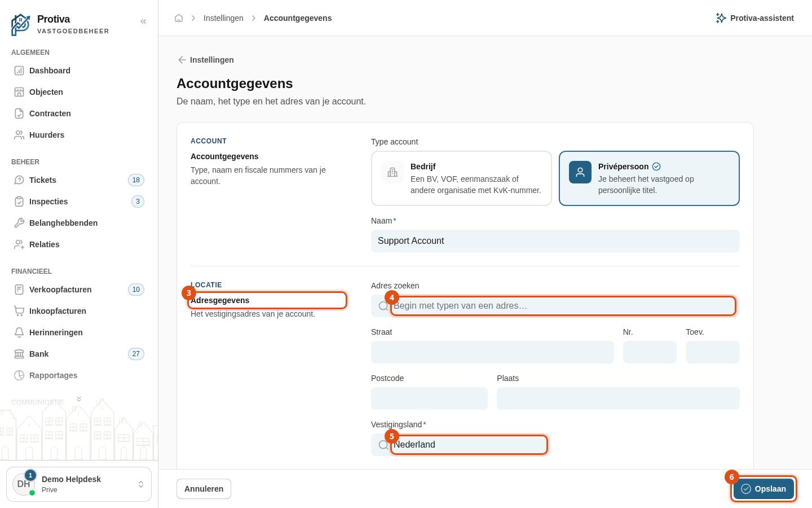Open the Protiva-assistent
The height and width of the screenshot is (508, 812).
pos(755,18)
